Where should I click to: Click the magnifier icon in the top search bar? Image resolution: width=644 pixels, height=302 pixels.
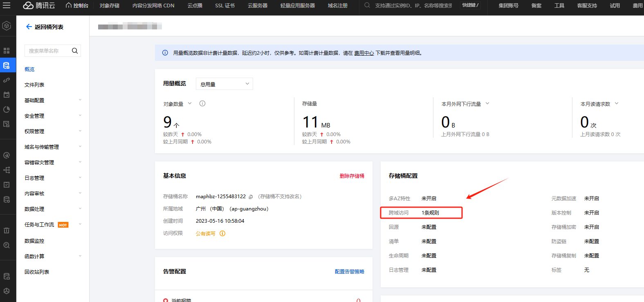(x=367, y=5)
